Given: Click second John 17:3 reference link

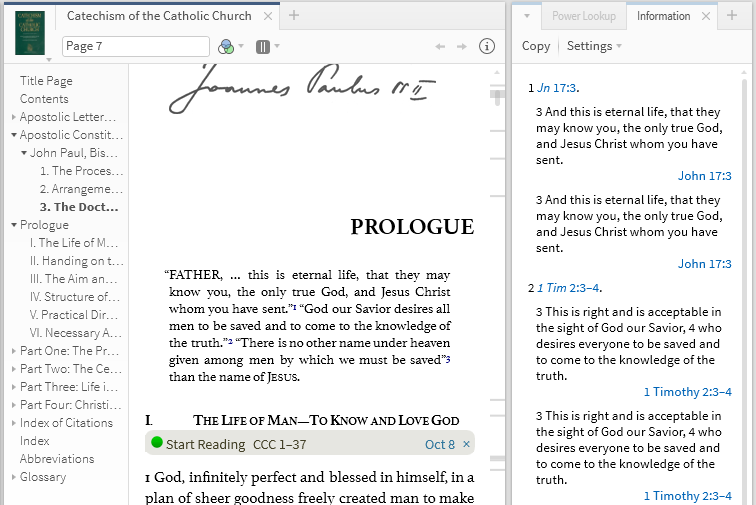Looking at the screenshot, I should (704, 264).
